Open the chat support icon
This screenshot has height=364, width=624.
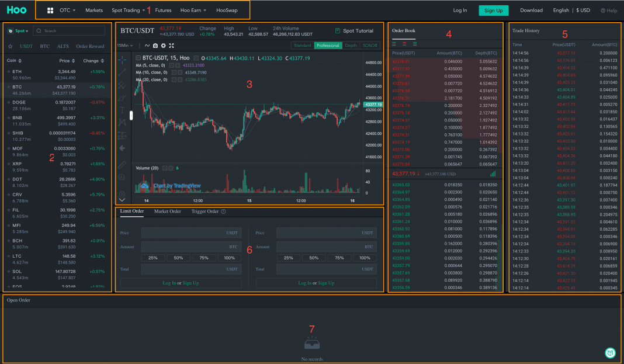pyautogui.click(x=610, y=352)
